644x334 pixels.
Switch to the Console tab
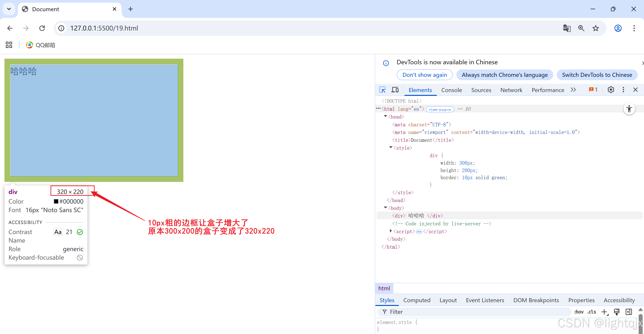click(451, 90)
